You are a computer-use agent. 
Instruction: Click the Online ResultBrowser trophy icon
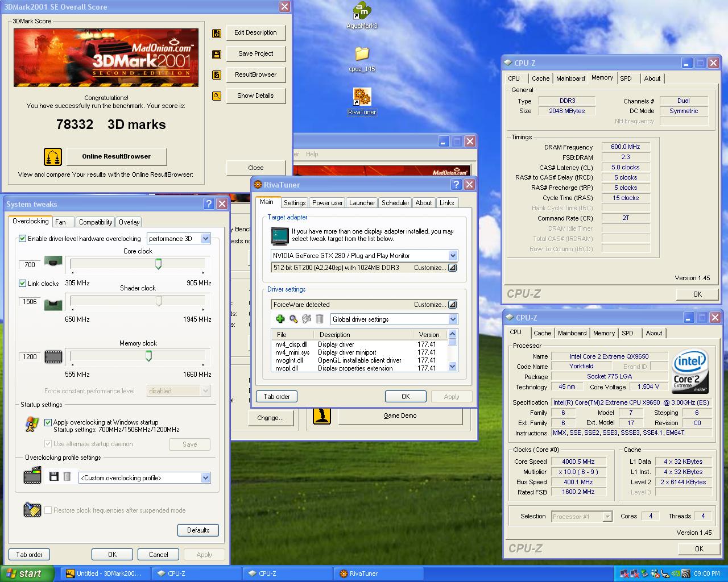click(x=52, y=157)
